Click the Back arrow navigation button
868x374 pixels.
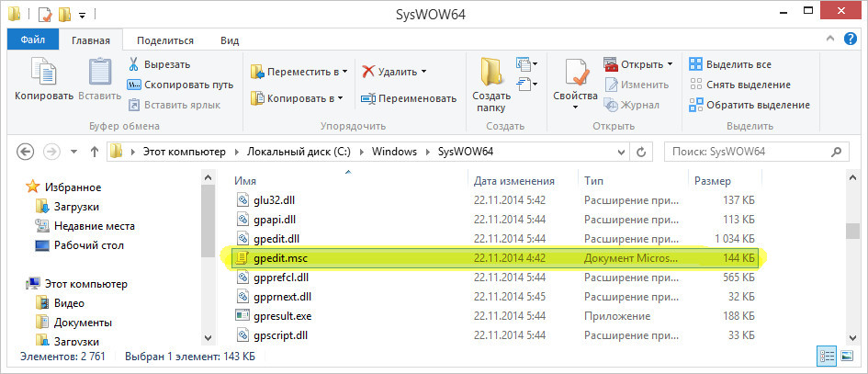(x=25, y=151)
